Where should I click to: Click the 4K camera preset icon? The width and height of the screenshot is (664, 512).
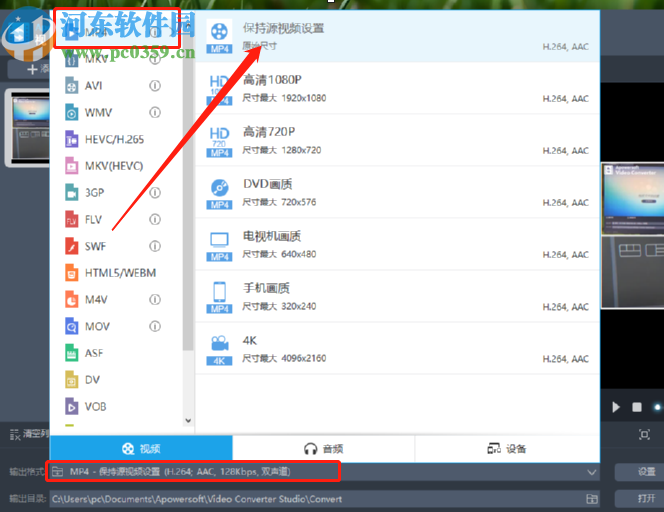(219, 350)
